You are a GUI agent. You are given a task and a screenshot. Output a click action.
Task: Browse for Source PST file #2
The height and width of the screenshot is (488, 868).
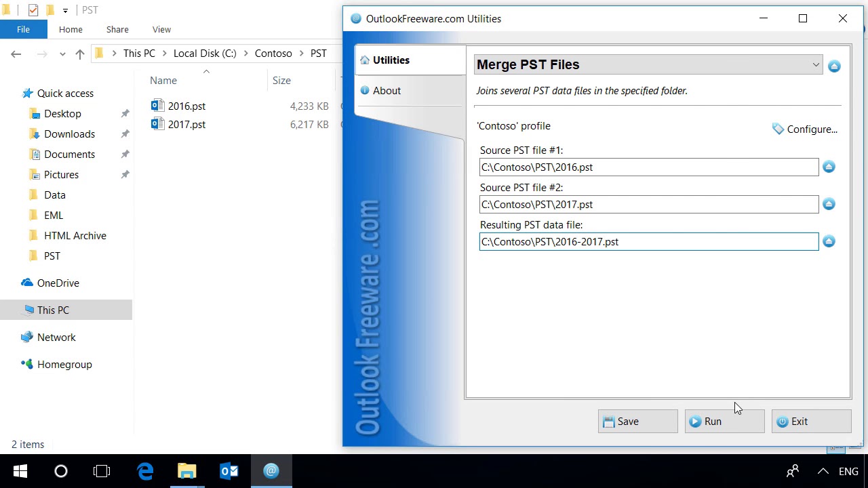click(x=829, y=204)
